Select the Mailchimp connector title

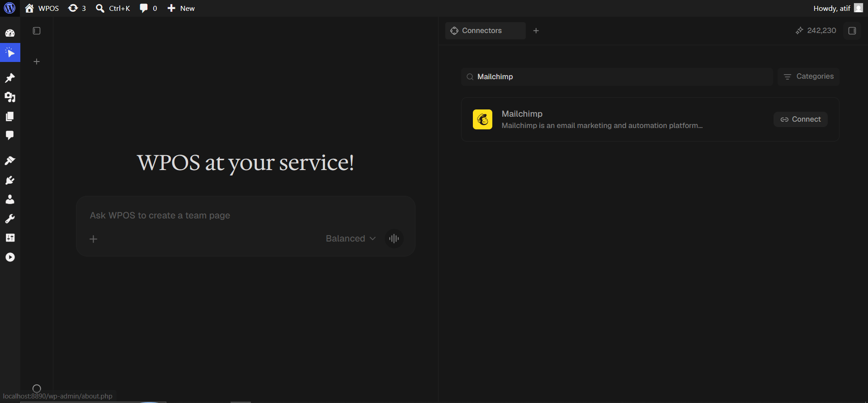[x=522, y=114]
